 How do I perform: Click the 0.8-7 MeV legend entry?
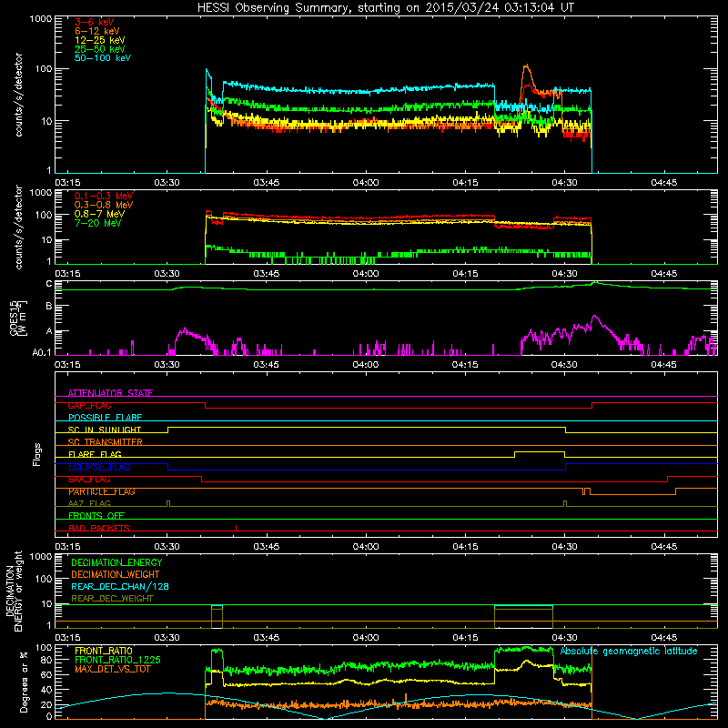(x=99, y=214)
